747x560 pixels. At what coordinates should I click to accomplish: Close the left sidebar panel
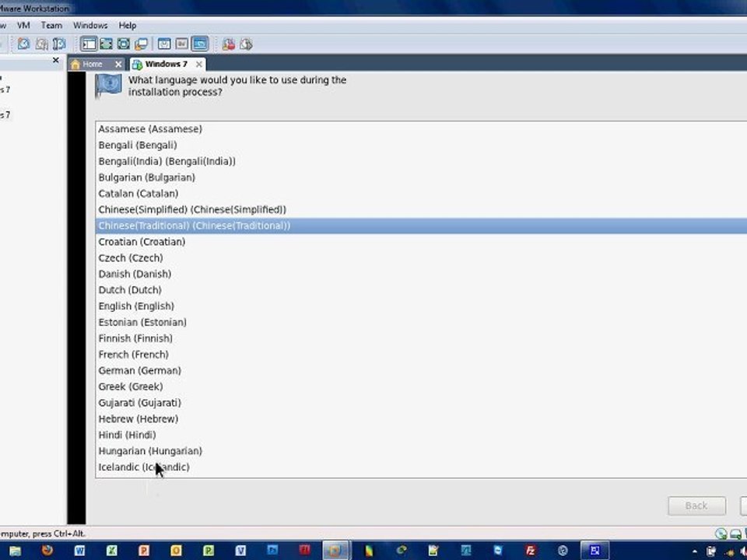tap(56, 60)
